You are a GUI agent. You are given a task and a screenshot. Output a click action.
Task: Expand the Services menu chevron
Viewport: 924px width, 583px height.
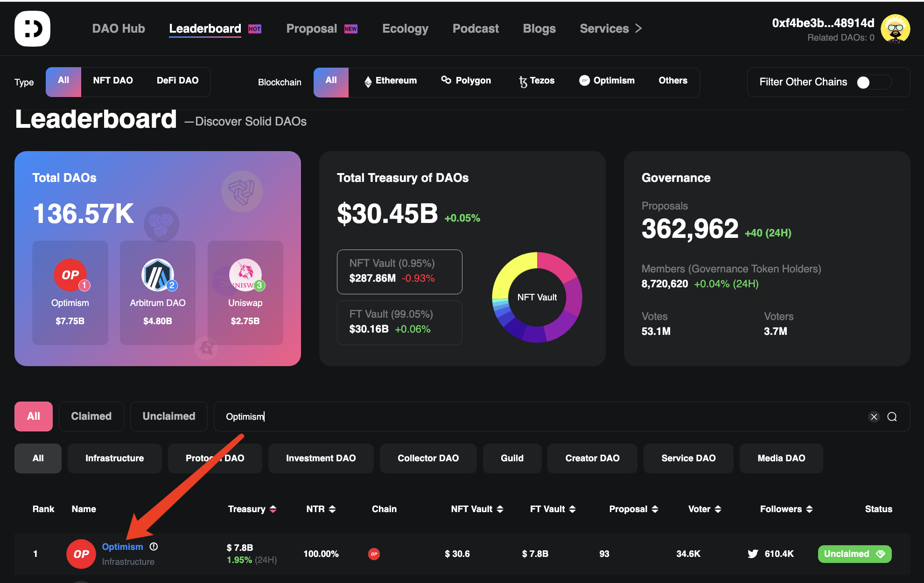click(x=639, y=28)
